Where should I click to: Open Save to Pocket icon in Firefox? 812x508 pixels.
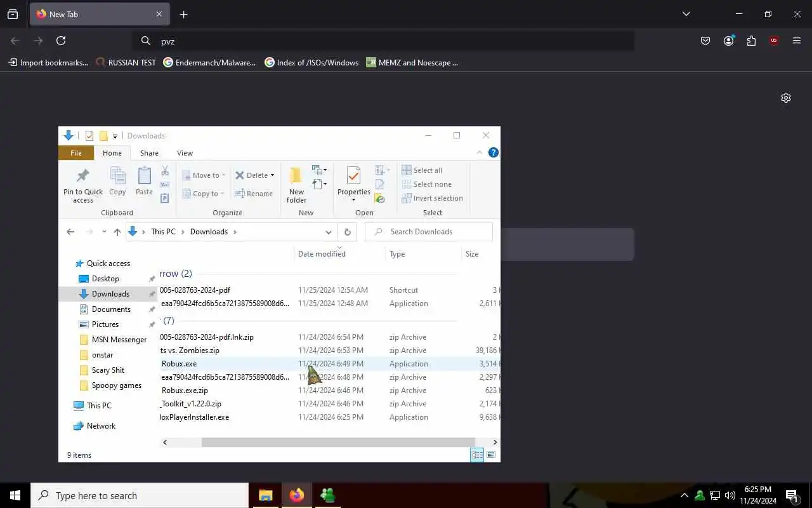click(x=705, y=41)
